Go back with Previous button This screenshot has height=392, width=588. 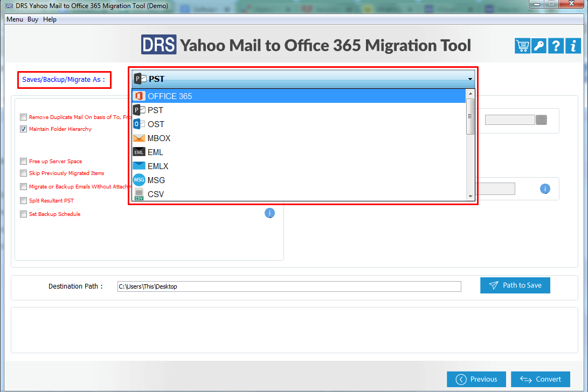[x=476, y=379]
